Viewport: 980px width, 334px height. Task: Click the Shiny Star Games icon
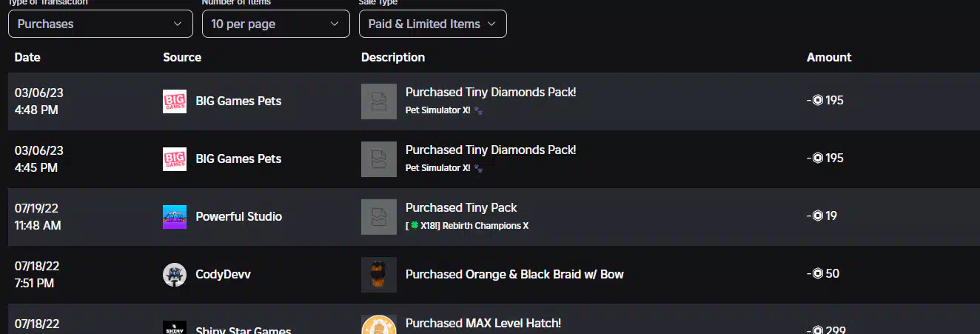175,327
